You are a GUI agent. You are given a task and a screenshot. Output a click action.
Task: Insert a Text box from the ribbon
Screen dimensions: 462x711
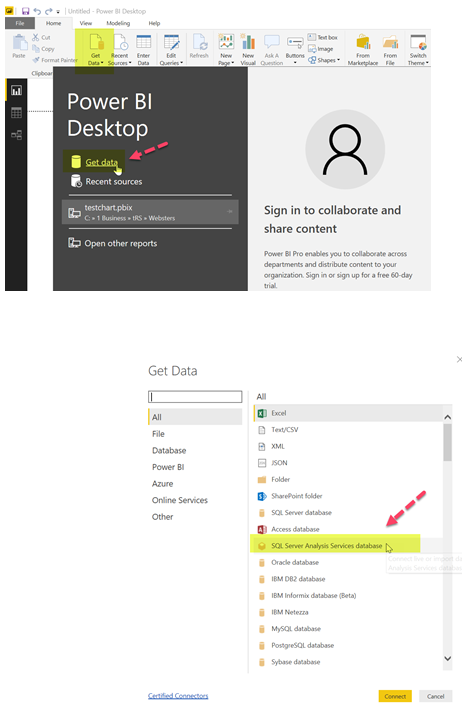(x=323, y=37)
